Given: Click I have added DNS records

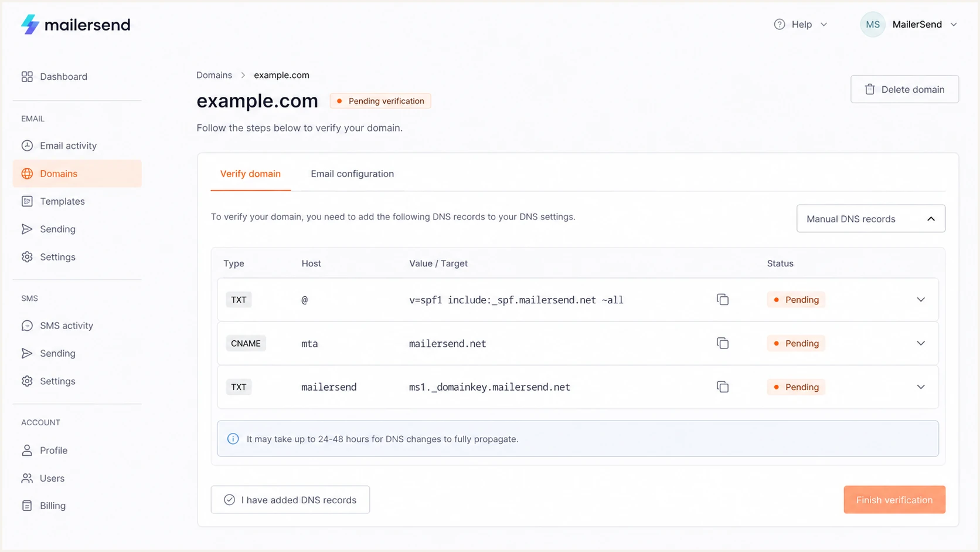Looking at the screenshot, I should click(x=290, y=500).
